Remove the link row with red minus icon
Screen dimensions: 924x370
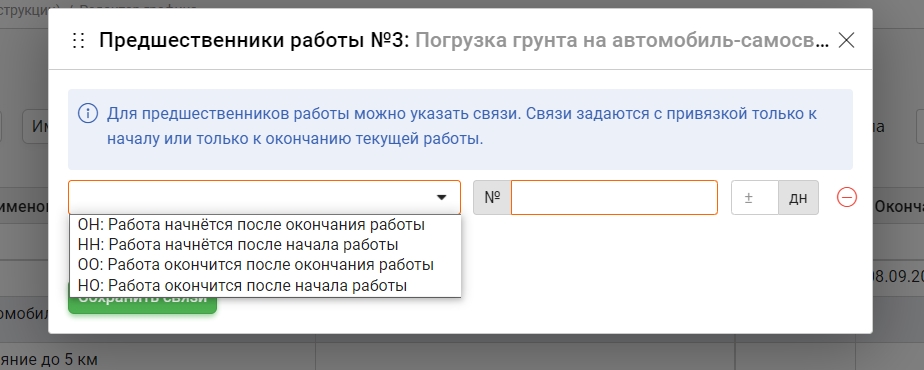(847, 197)
